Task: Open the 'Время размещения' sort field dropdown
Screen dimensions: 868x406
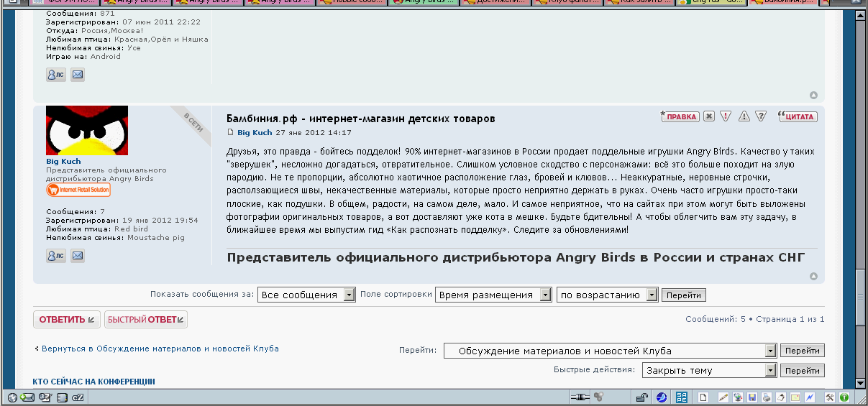Action: pyautogui.click(x=493, y=295)
